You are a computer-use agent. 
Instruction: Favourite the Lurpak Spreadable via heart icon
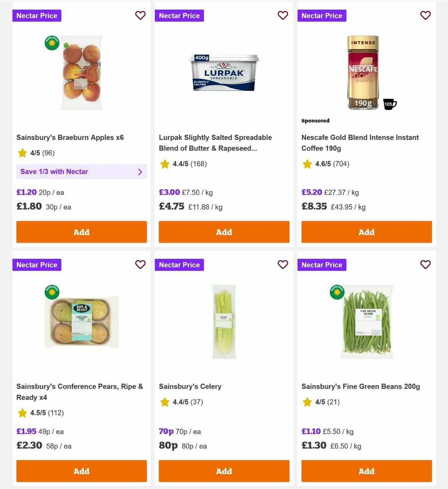283,15
